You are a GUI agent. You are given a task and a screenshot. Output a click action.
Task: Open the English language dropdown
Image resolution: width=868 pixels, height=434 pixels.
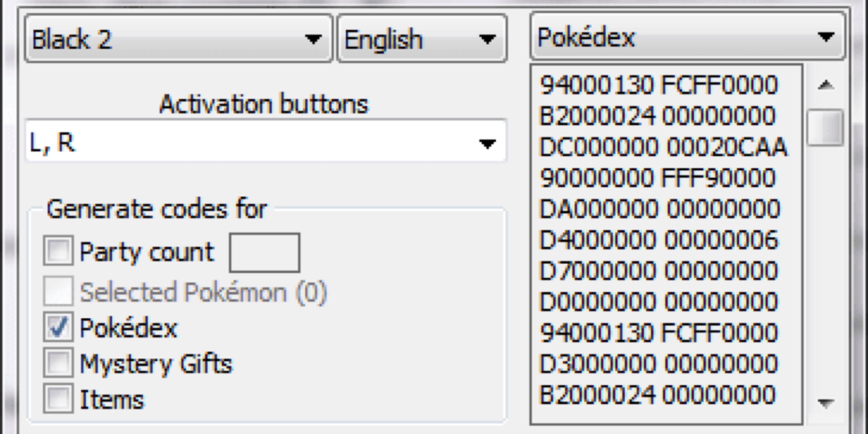pos(422,39)
